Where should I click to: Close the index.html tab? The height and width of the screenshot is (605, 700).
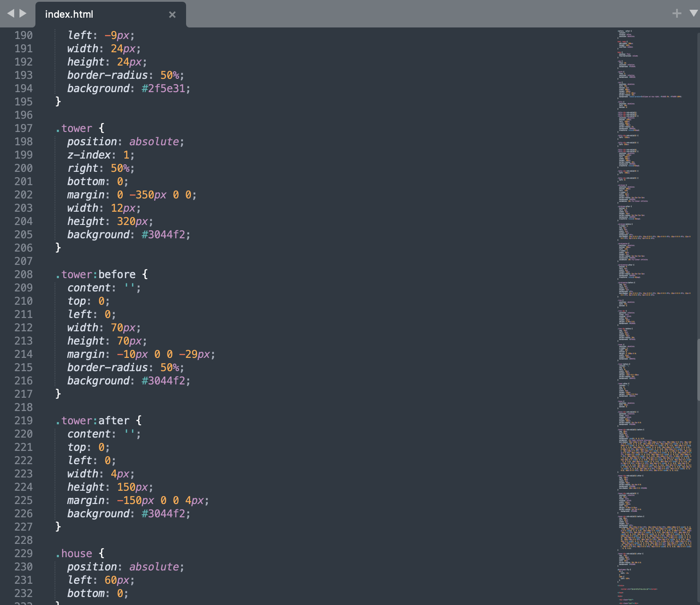click(172, 15)
